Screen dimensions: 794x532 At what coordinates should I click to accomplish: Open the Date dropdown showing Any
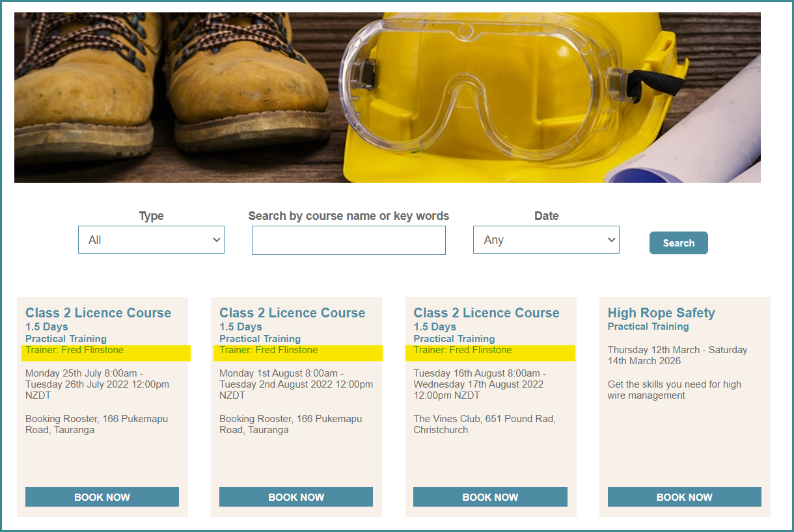(x=546, y=240)
